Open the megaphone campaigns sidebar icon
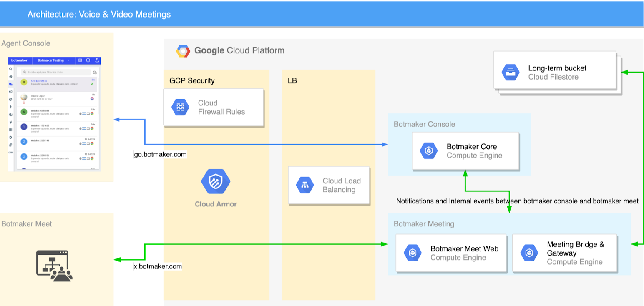 click(10, 92)
